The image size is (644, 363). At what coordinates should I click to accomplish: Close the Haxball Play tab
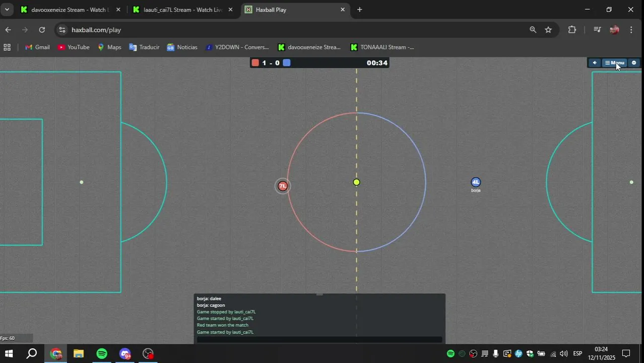click(x=343, y=10)
